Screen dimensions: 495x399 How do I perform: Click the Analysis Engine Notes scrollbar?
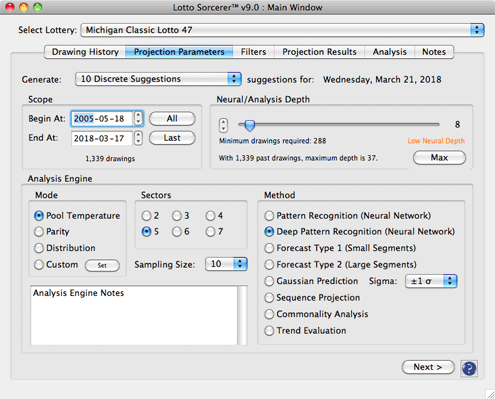pos(243,315)
